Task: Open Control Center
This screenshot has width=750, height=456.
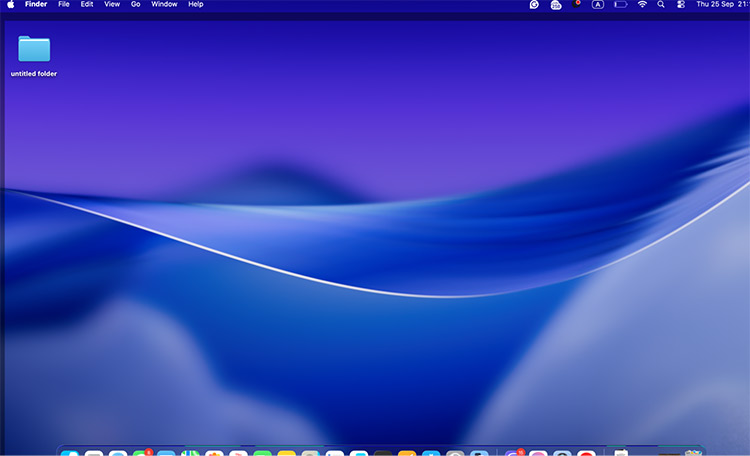Action: 681,5
